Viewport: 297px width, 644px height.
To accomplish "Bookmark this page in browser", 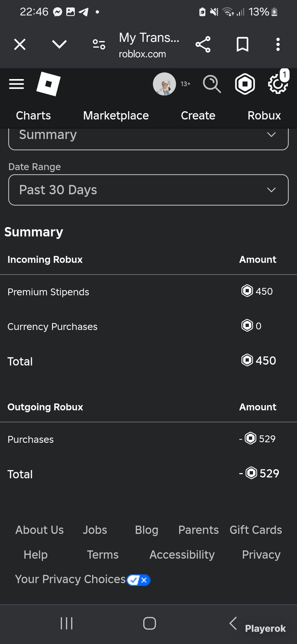I will coord(242,45).
